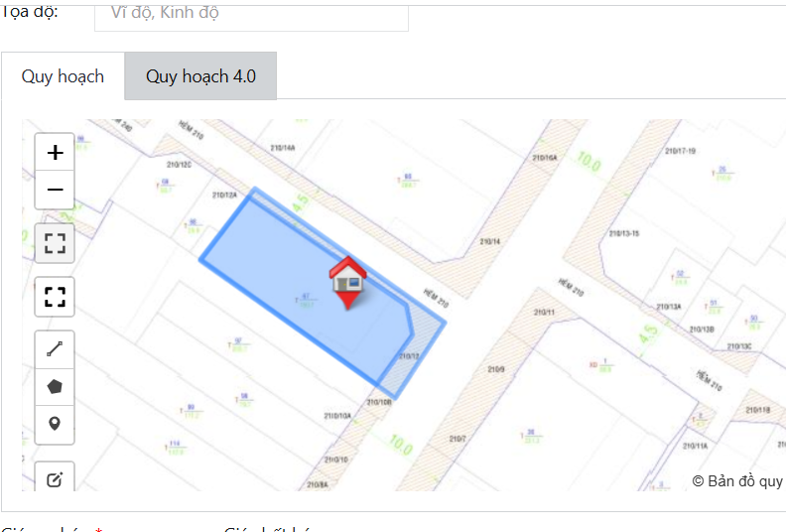Screen dimensions: 786x532
Task: Click the white-background fullscreen expand icon
Action: 55,297
